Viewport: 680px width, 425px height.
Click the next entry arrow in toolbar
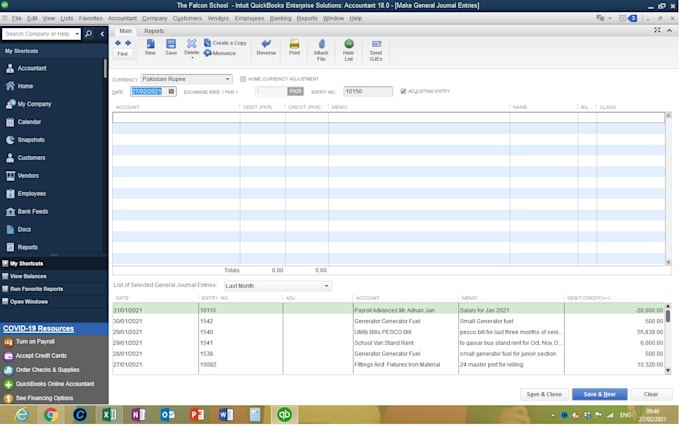click(128, 43)
